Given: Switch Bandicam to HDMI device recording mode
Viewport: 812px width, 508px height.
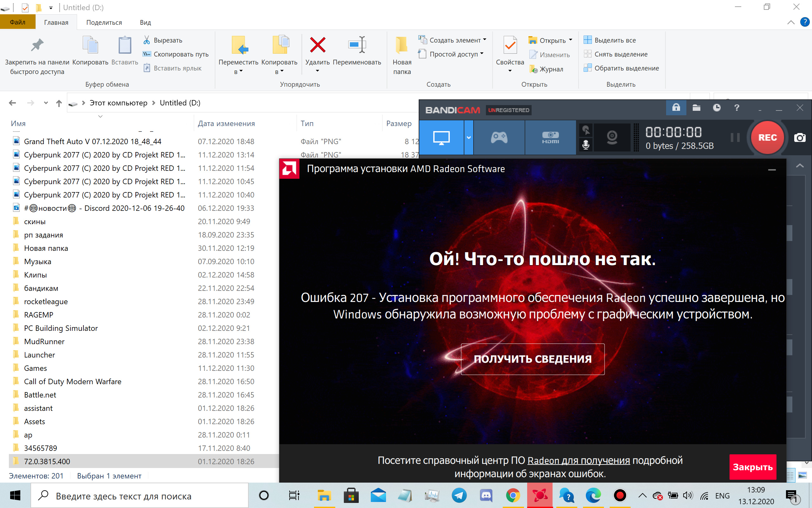Looking at the screenshot, I should pyautogui.click(x=550, y=137).
